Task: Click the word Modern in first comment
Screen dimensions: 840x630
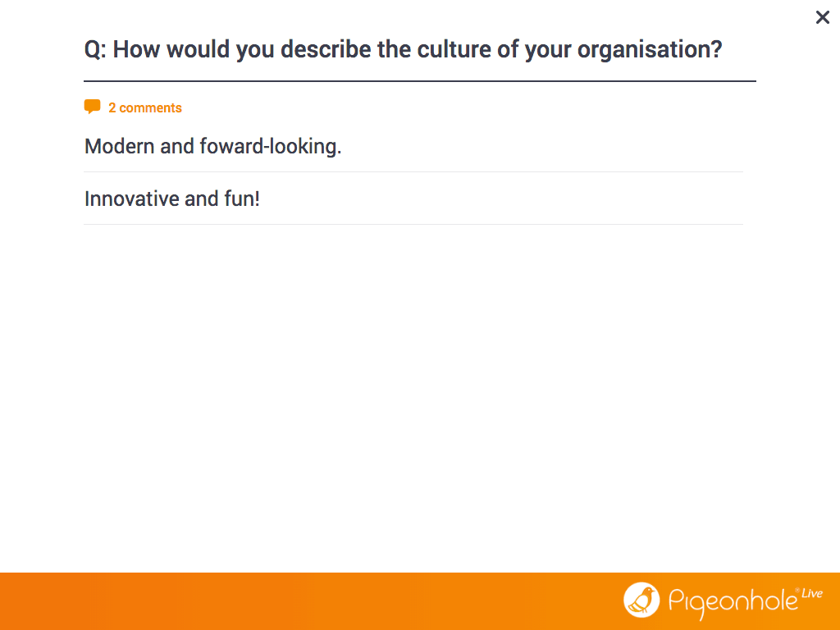Action: click(120, 146)
